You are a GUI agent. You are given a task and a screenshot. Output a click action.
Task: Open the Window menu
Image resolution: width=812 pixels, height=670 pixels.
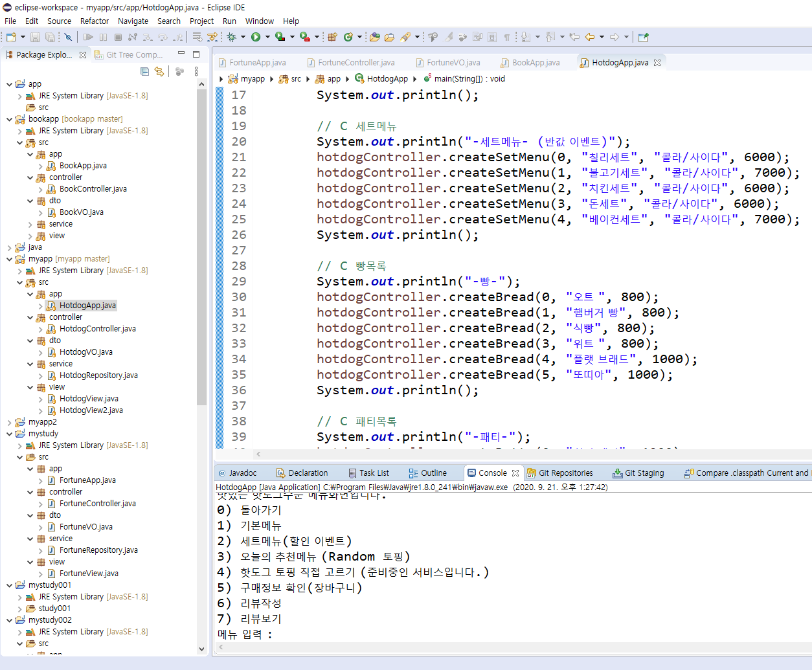260,21
